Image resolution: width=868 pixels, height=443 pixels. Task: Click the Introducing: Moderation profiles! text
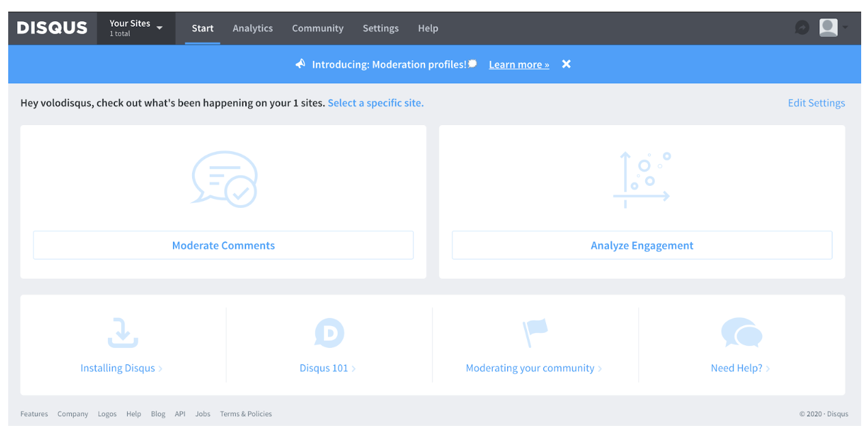(x=389, y=64)
